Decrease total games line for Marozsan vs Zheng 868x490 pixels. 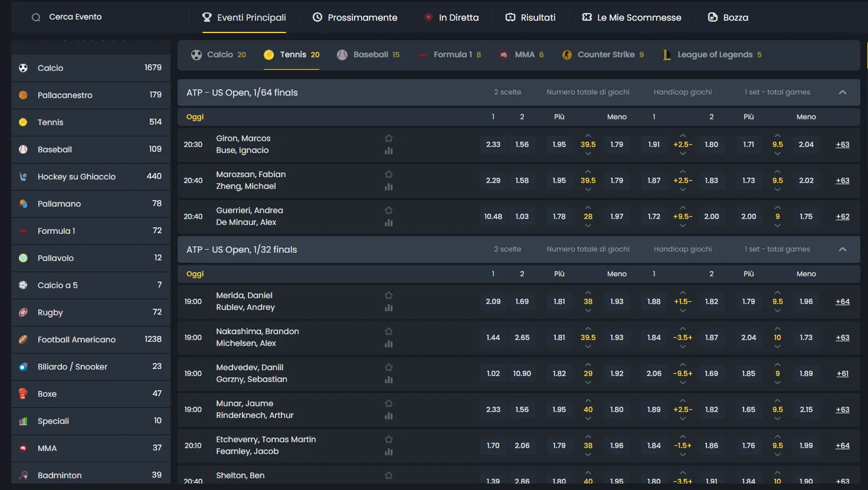(588, 190)
